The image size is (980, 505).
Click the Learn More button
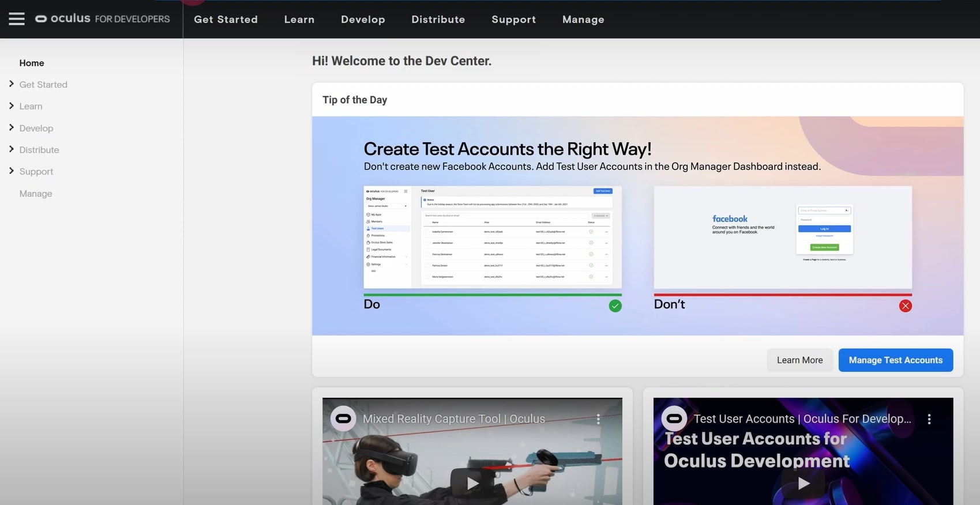799,360
